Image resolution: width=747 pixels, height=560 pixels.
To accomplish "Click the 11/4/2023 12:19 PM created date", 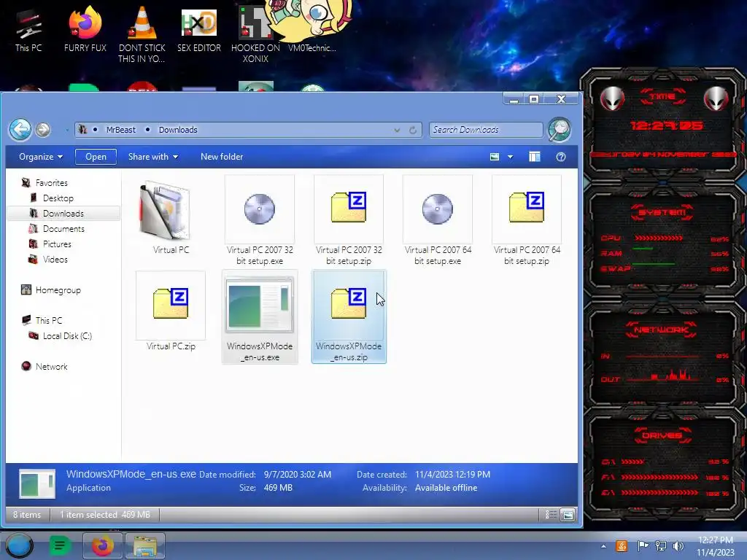I will [x=452, y=474].
